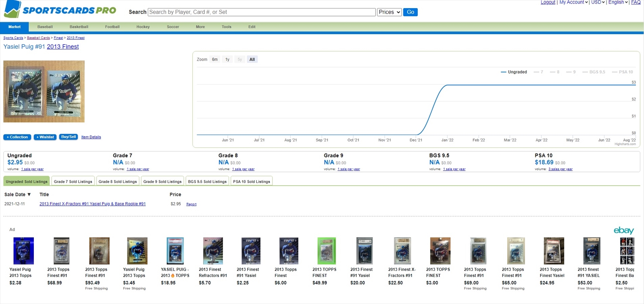Open the $24.95 Topps Finest Yasiel thumbnail
The height and width of the screenshot is (304, 644).
point(554,251)
